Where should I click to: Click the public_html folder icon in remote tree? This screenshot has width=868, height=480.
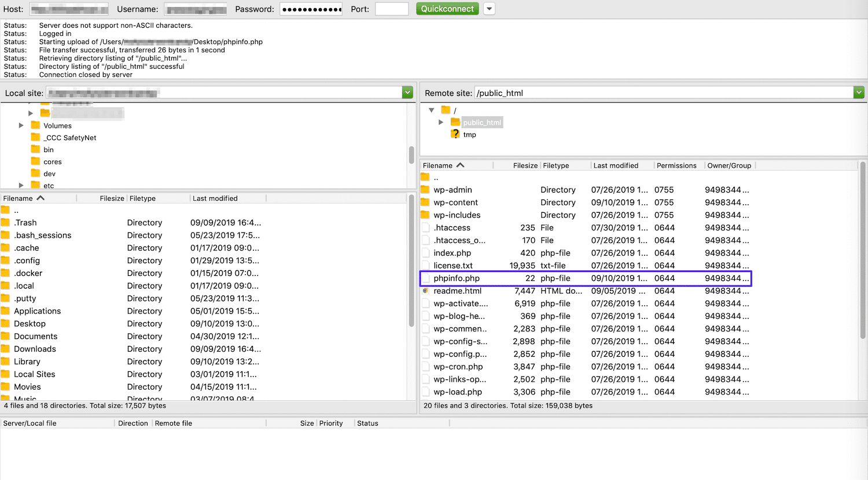click(455, 122)
